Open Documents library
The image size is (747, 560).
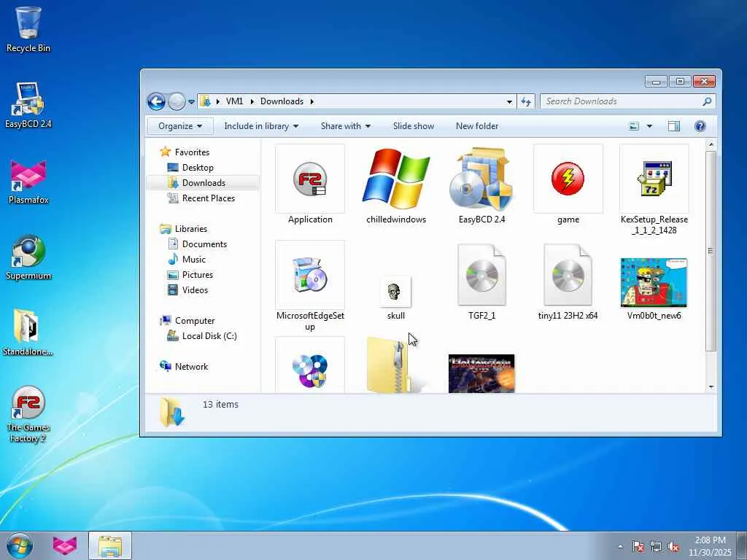click(x=204, y=244)
